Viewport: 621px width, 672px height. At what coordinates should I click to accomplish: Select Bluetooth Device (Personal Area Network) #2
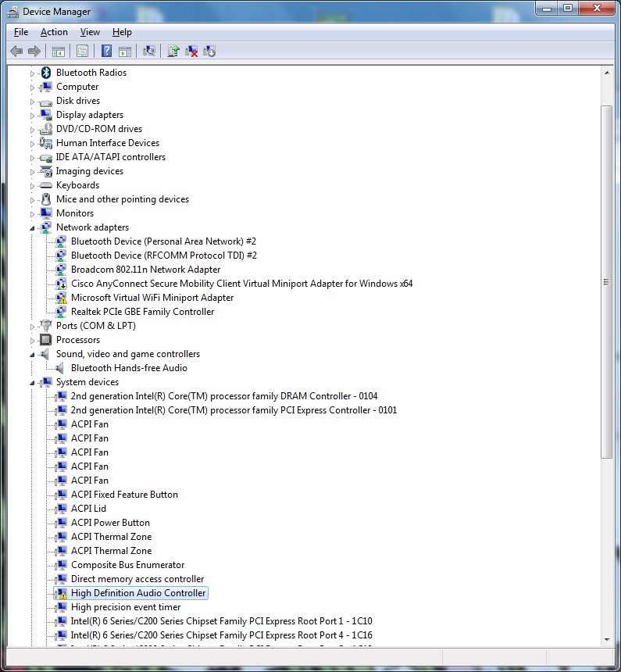(x=164, y=241)
